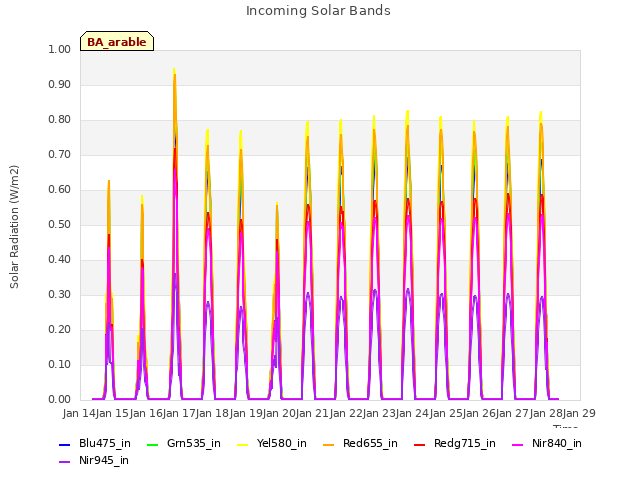Click the green Grn535_in legend swatch
The height and width of the screenshot is (480, 640).
point(152,444)
